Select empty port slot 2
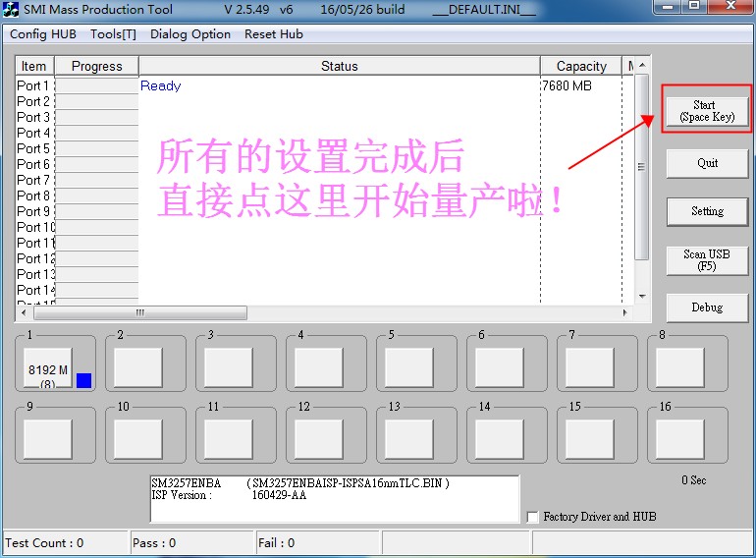 (137, 368)
